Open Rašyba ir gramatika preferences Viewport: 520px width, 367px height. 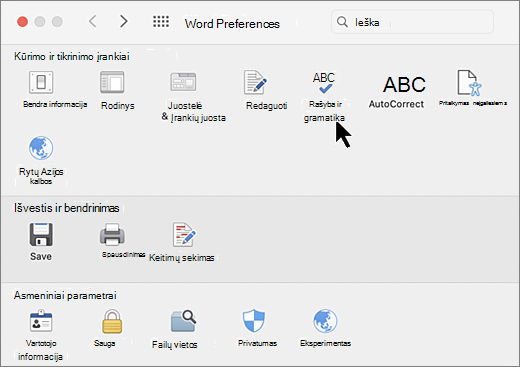[x=324, y=83]
